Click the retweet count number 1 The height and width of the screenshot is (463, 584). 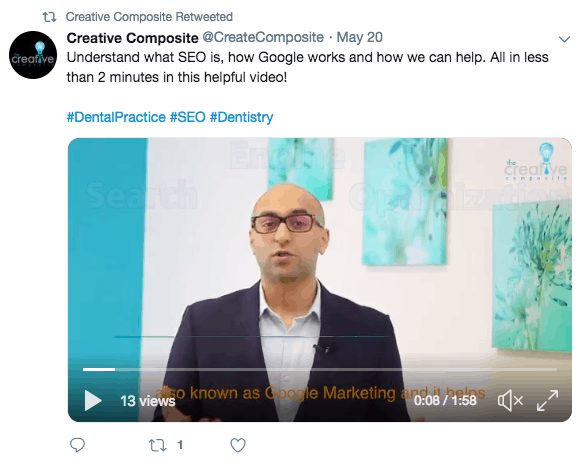180,445
